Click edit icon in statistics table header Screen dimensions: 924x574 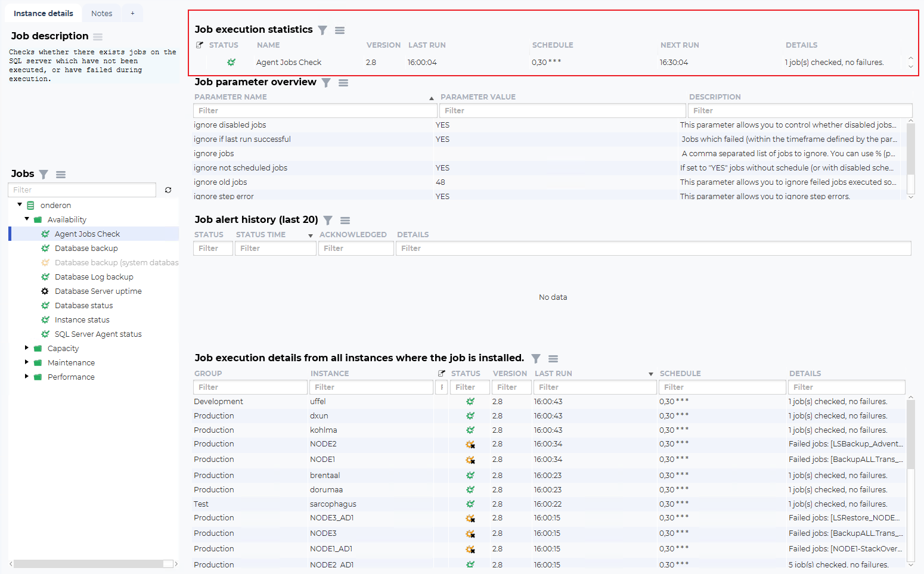200,45
